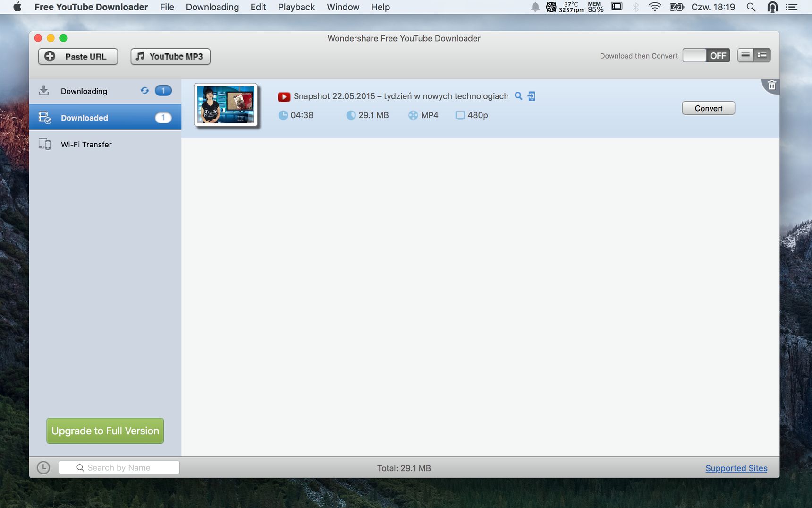Click the 04:38 duration value
Viewport: 812px width, 508px height.
302,115
